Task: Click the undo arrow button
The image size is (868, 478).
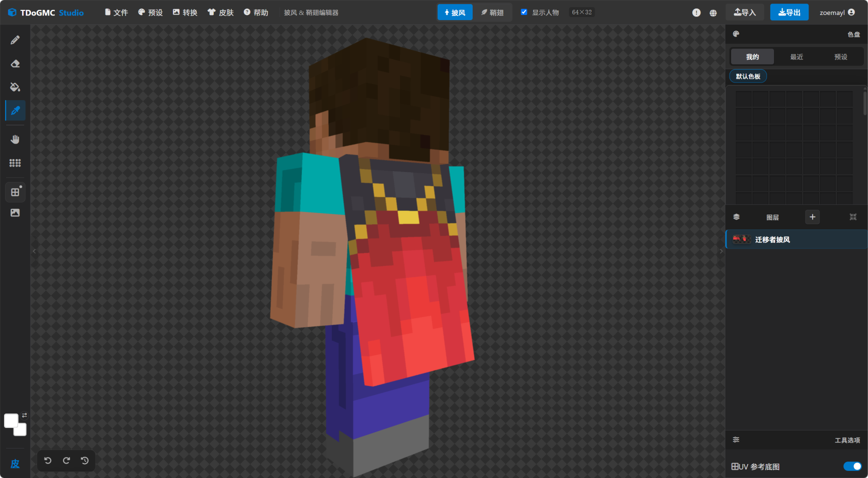Action: click(x=48, y=460)
